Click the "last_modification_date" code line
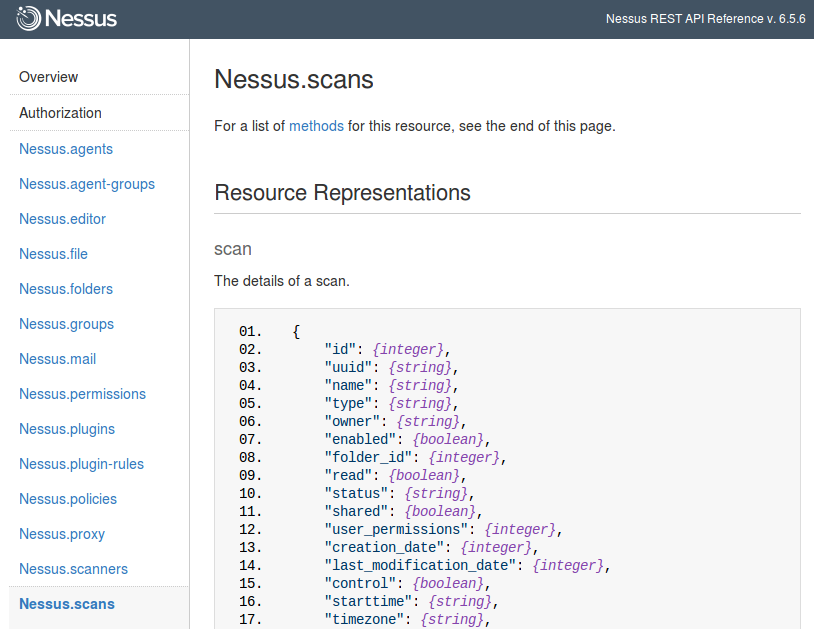 point(467,565)
